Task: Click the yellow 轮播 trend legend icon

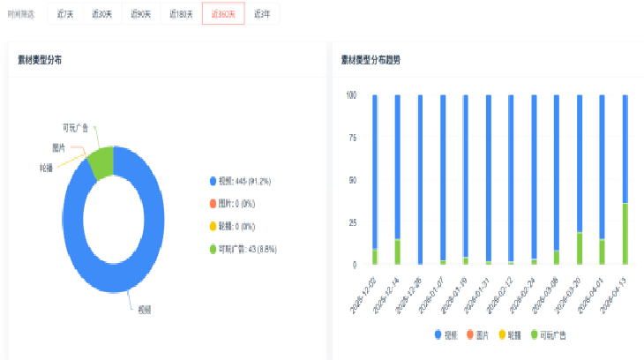Action: point(502,335)
